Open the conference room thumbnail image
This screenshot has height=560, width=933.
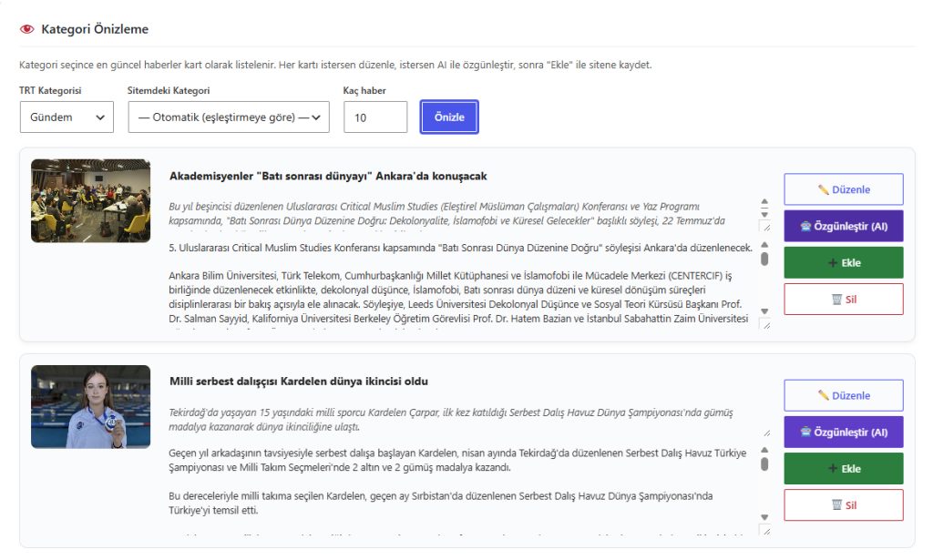[x=90, y=201]
